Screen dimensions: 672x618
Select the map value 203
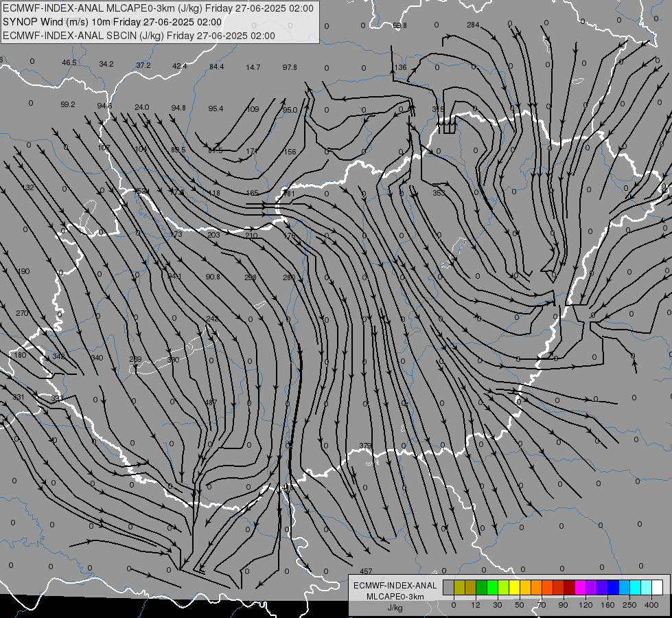(213, 235)
